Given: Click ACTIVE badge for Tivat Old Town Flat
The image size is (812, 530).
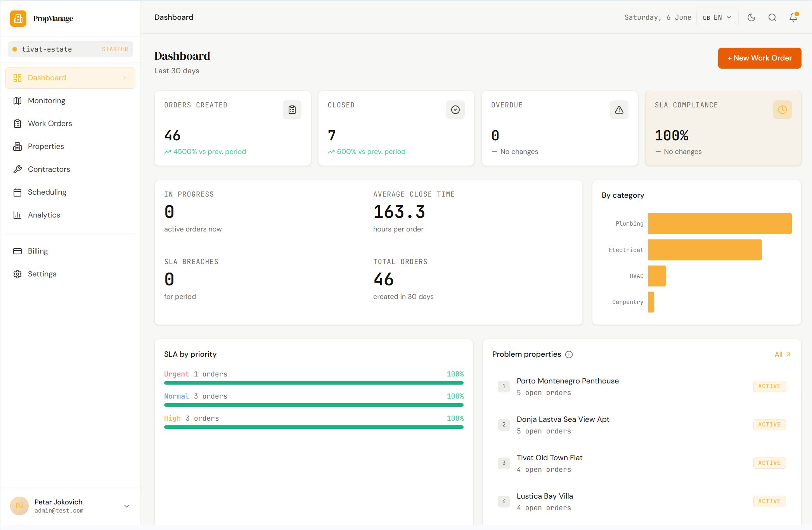Looking at the screenshot, I should [769, 463].
